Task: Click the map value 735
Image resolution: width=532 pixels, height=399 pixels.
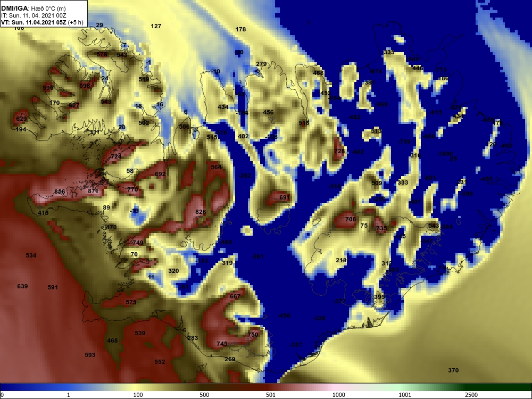Action: (x=381, y=228)
